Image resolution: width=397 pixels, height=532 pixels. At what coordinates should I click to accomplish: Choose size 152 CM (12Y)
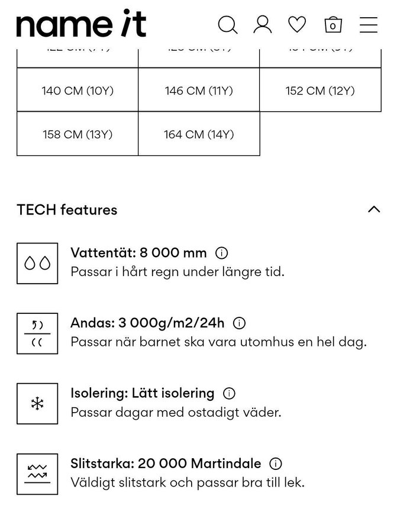point(320,90)
